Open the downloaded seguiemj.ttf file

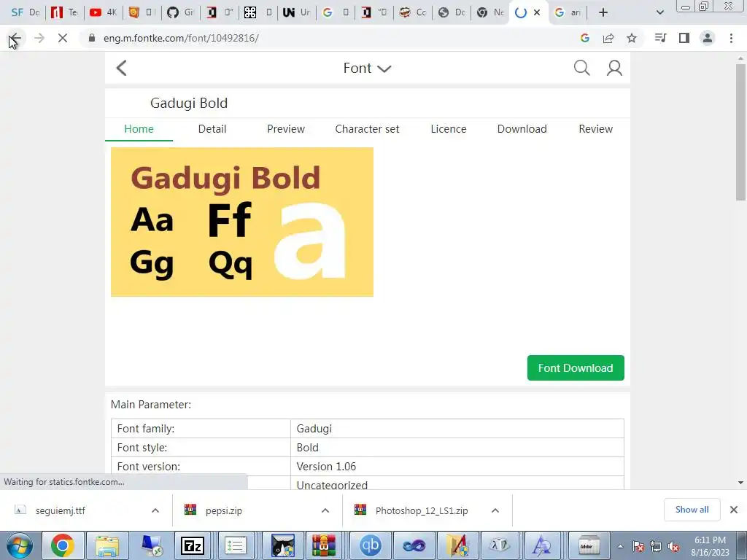[61, 510]
